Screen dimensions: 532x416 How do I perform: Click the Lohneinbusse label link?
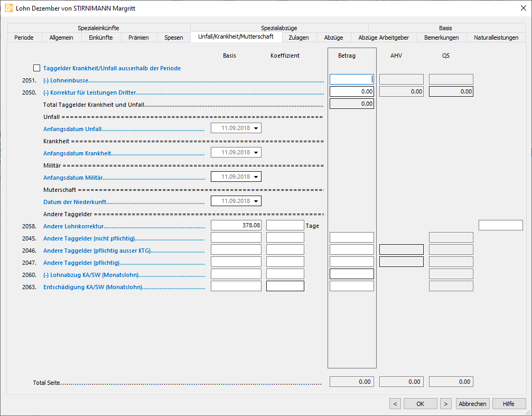(x=66, y=80)
